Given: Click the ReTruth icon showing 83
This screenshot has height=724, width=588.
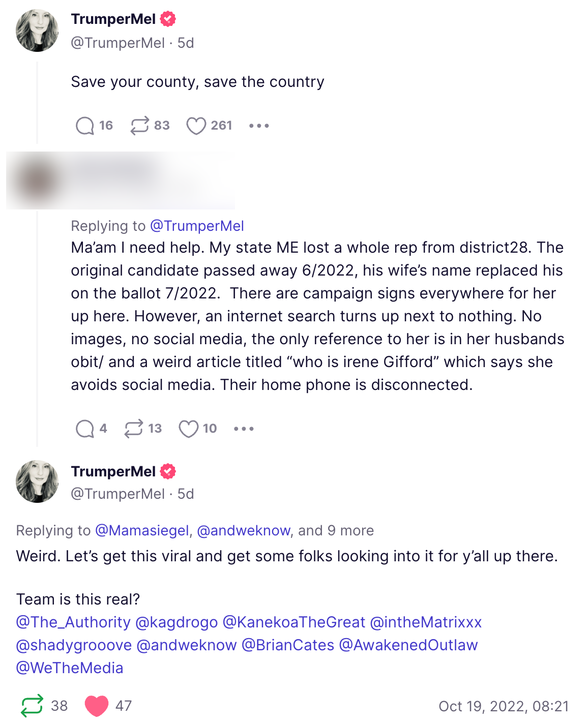Looking at the screenshot, I should click(140, 126).
